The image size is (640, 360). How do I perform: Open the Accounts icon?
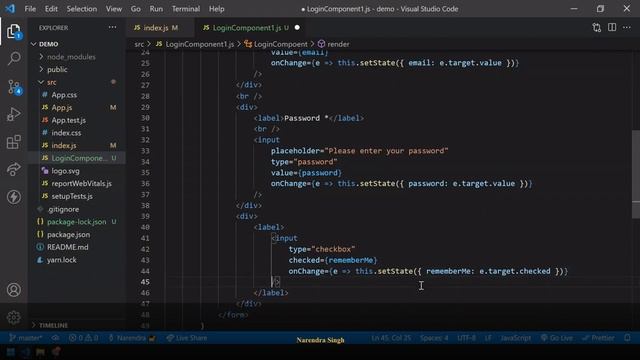pyautogui.click(x=14, y=290)
